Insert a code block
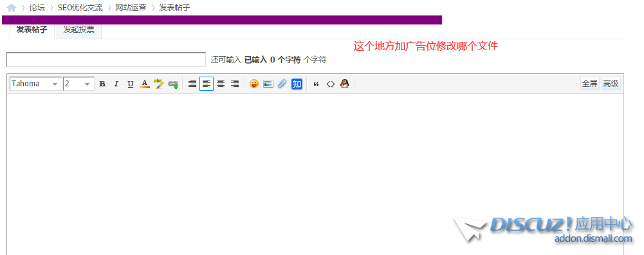Viewport: 644px width, 255px height. (x=331, y=84)
